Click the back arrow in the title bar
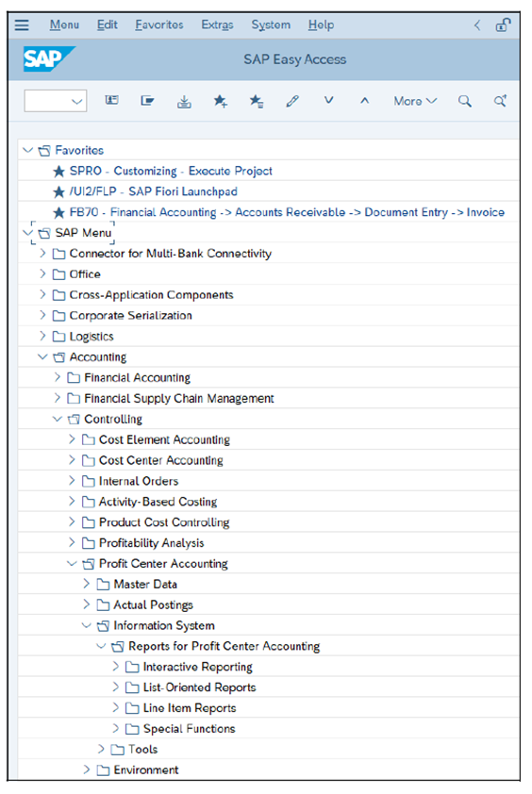The height and width of the screenshot is (794, 532). coord(477,25)
